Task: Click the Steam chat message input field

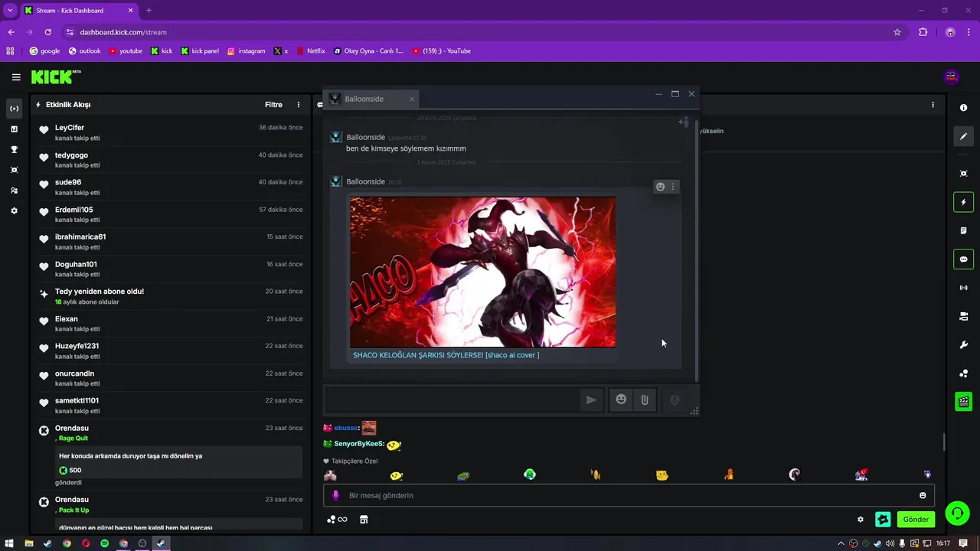Action: coord(452,399)
